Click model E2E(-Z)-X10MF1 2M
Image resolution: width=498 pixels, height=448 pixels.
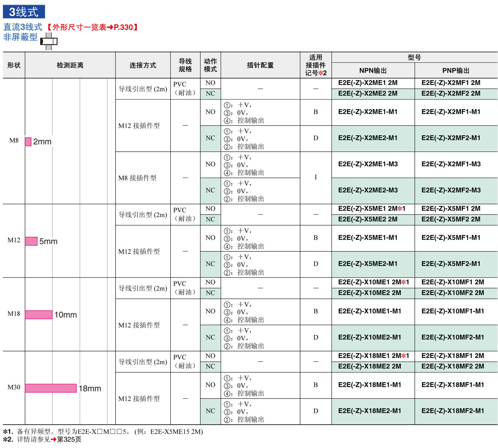[x=453, y=282]
